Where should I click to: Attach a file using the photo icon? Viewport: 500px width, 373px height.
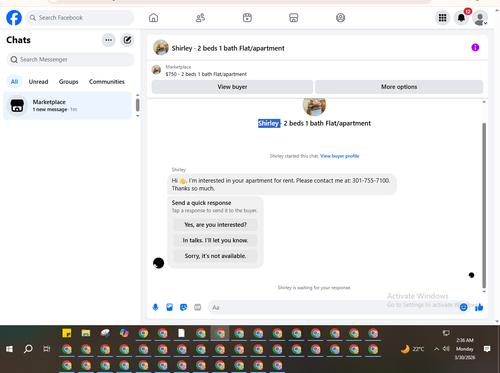pyautogui.click(x=169, y=307)
